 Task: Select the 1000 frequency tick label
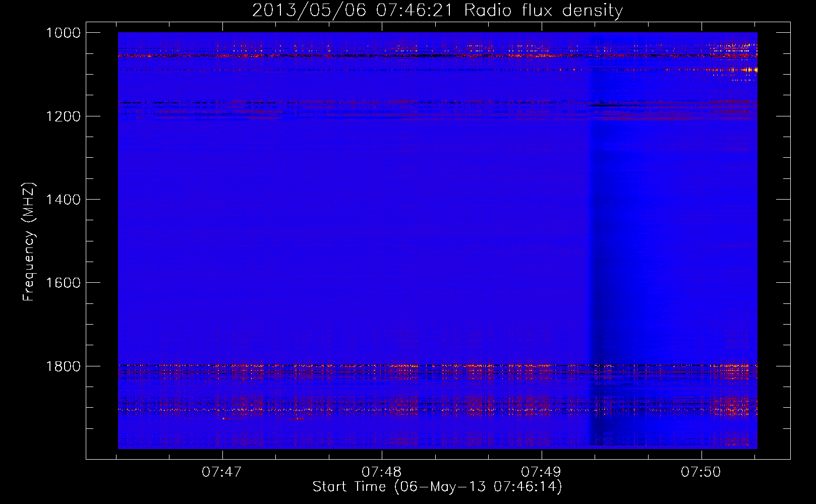coord(63,33)
